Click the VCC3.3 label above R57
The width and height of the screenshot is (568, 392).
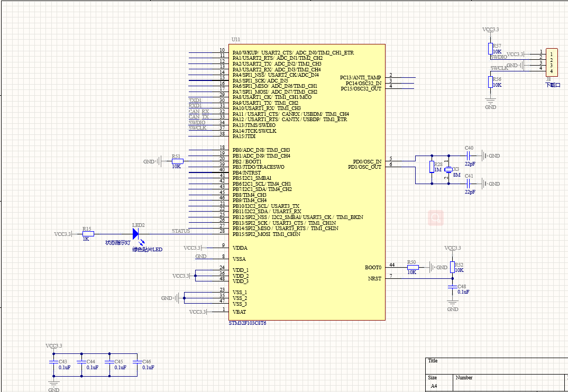coord(490,30)
